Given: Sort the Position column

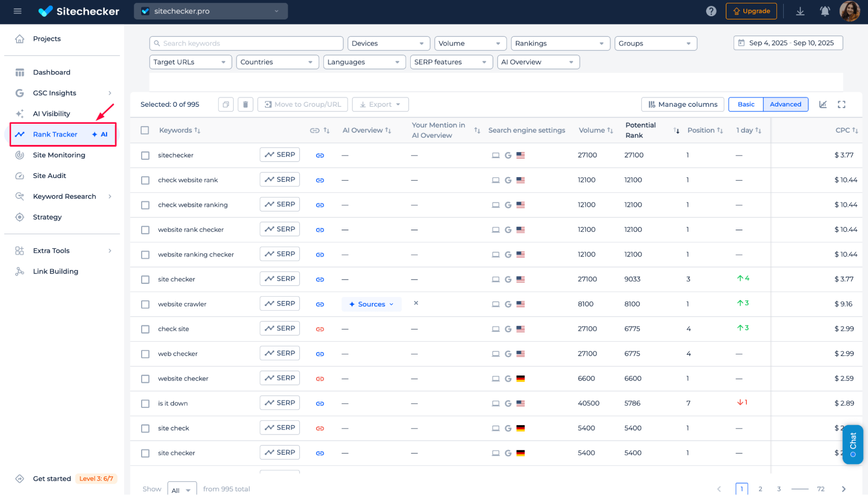Looking at the screenshot, I should (x=720, y=130).
